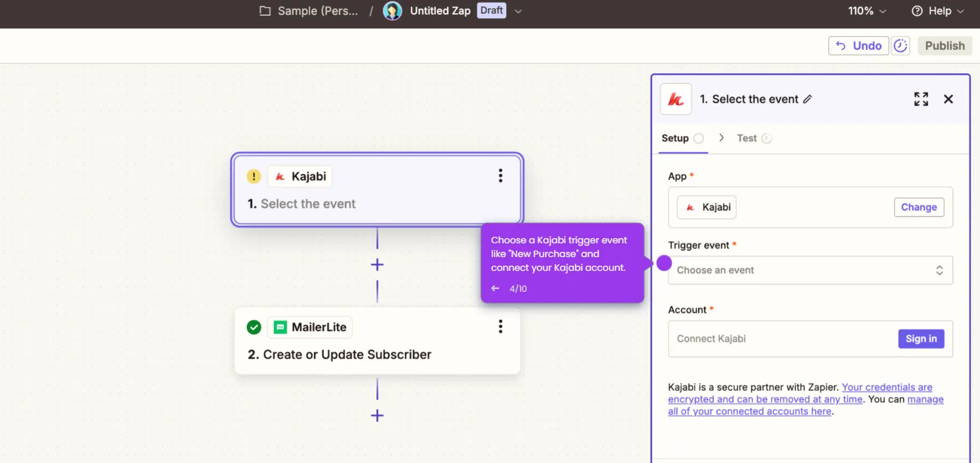Viewport: 980px width, 463px height.
Task: Click the Test tab status icon
Action: click(x=767, y=138)
